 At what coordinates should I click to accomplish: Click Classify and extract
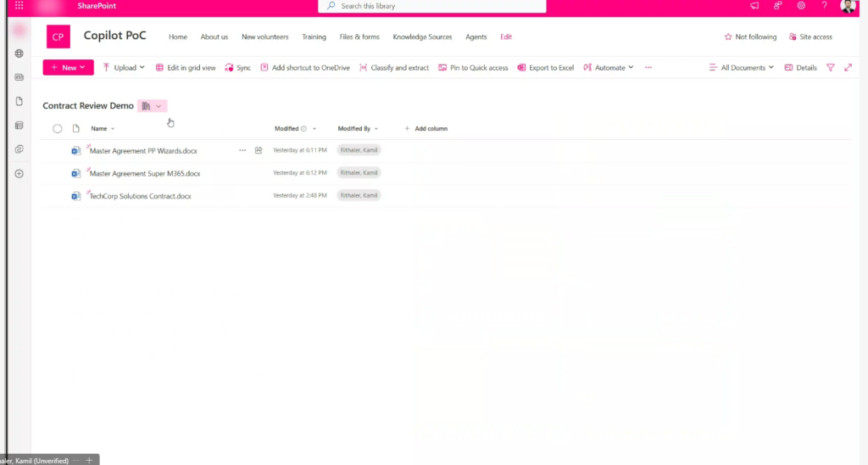[394, 68]
